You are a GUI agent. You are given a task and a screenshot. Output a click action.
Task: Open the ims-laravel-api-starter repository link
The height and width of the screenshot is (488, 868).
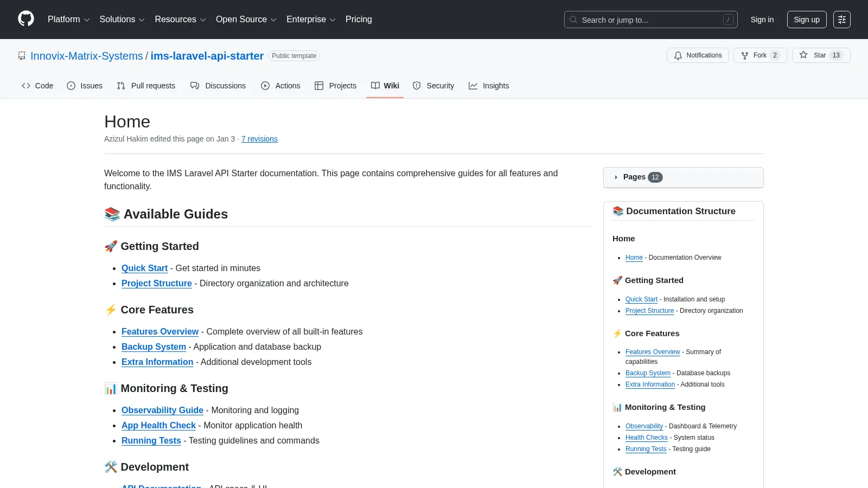click(x=207, y=56)
